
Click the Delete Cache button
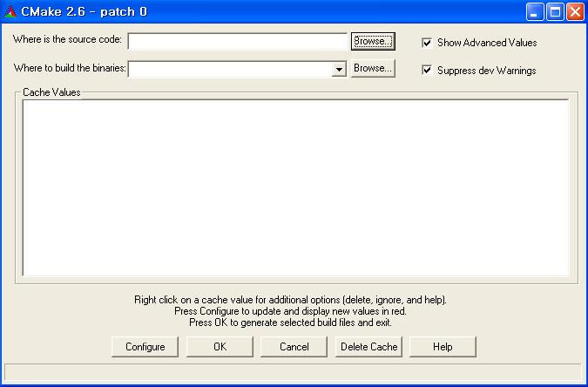(x=368, y=346)
